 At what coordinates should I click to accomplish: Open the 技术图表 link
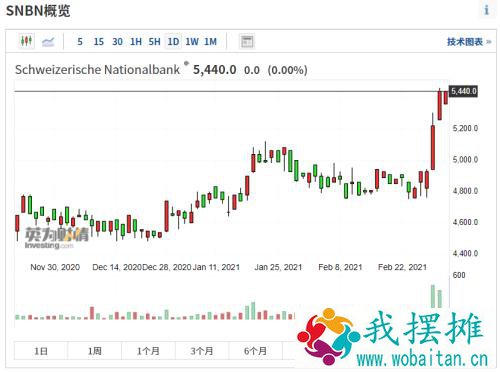coord(469,42)
